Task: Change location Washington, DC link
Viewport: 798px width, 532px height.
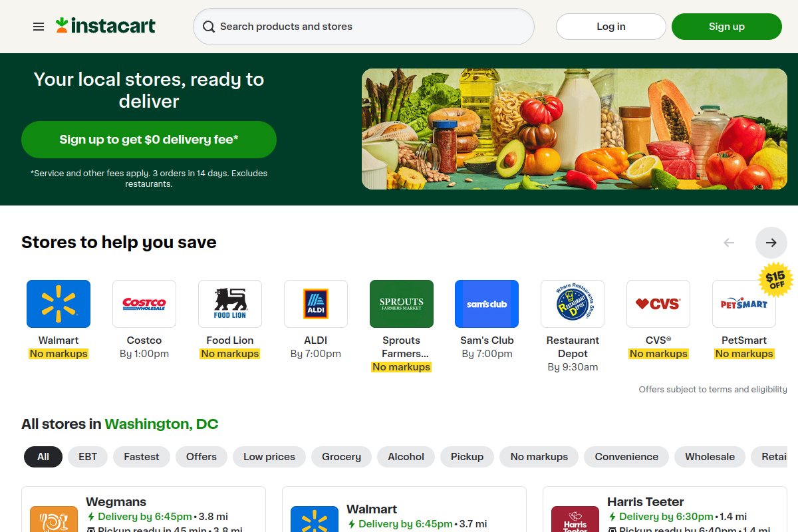Action: click(162, 424)
